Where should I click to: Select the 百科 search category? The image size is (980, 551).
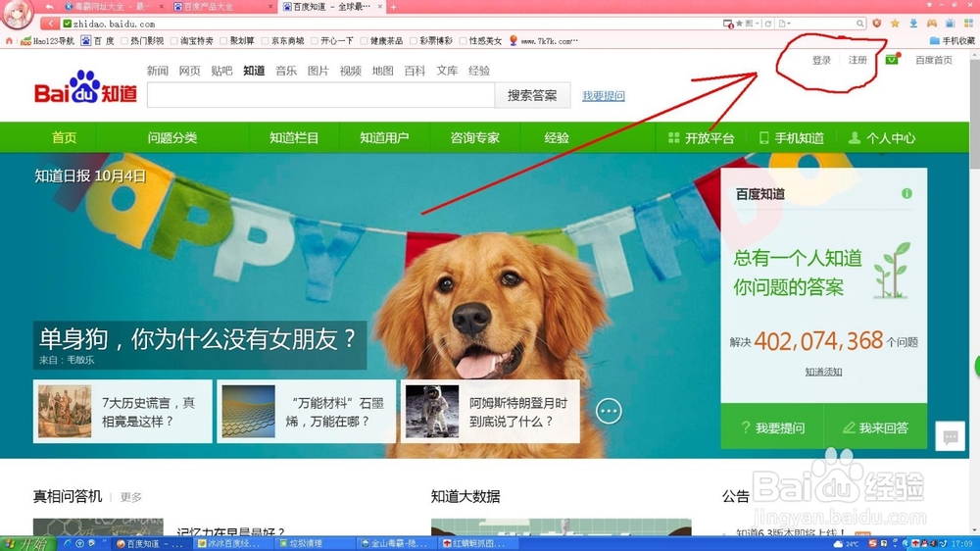coord(415,71)
